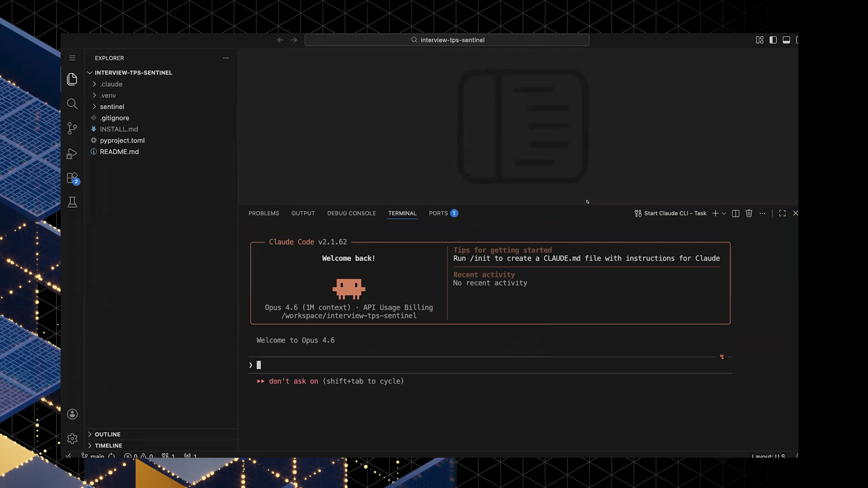Open the Run and Debug view
The width and height of the screenshot is (868, 488).
coord(72,154)
